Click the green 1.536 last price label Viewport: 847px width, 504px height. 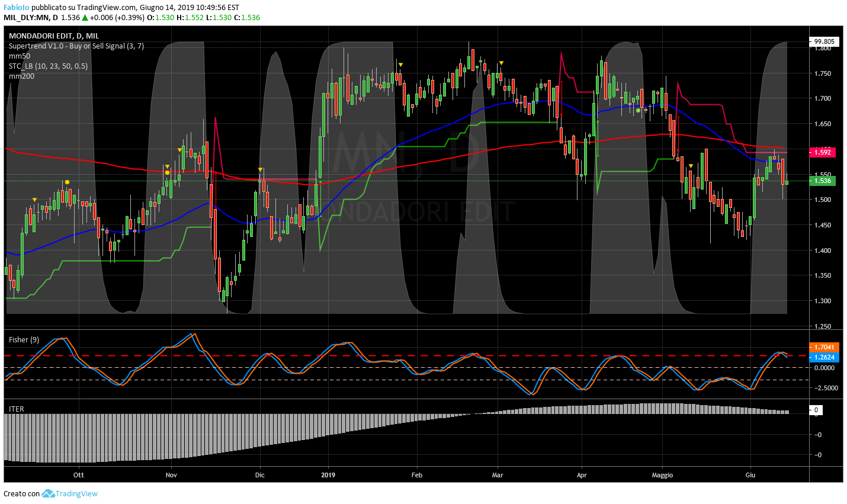[x=823, y=181]
